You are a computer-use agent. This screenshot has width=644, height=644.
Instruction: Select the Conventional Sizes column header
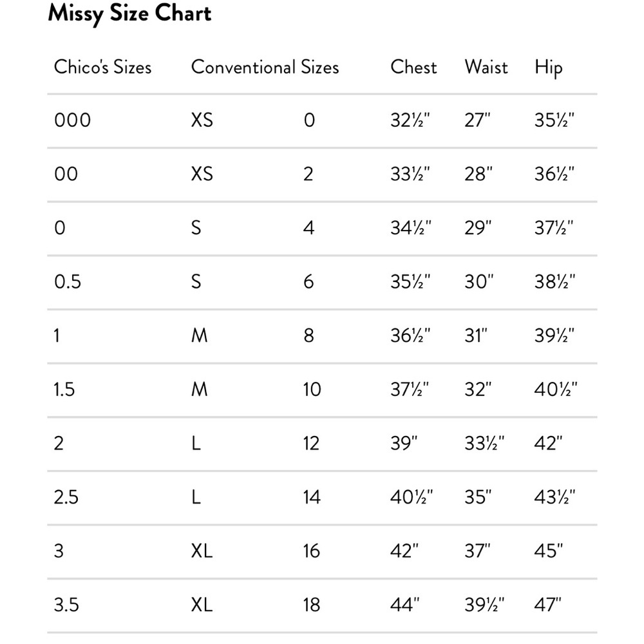265,67
